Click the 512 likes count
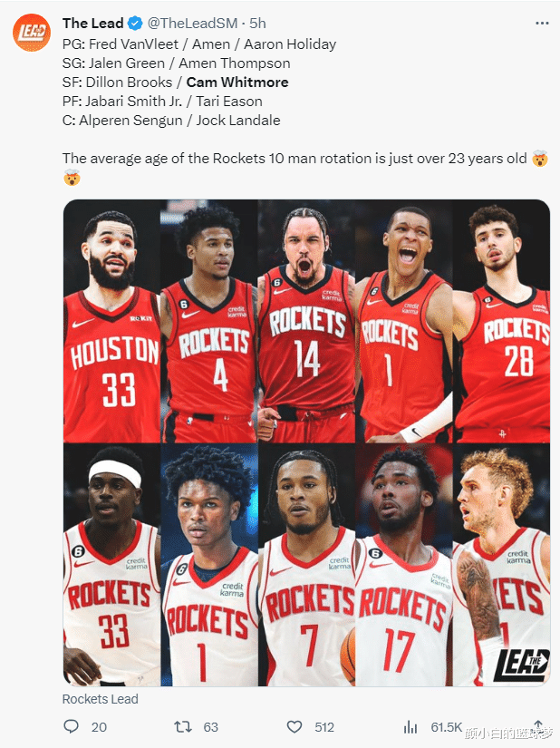The width and height of the screenshot is (560, 748). pos(324,727)
